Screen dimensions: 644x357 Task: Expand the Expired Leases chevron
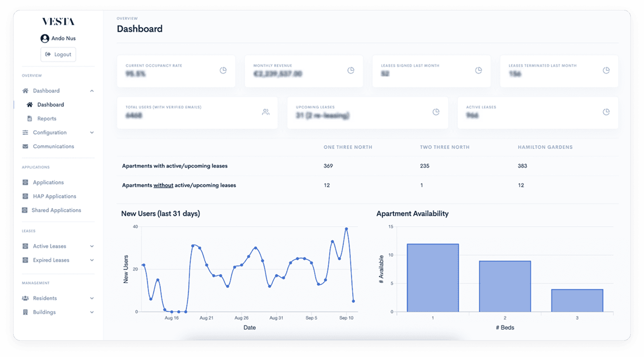coord(92,260)
